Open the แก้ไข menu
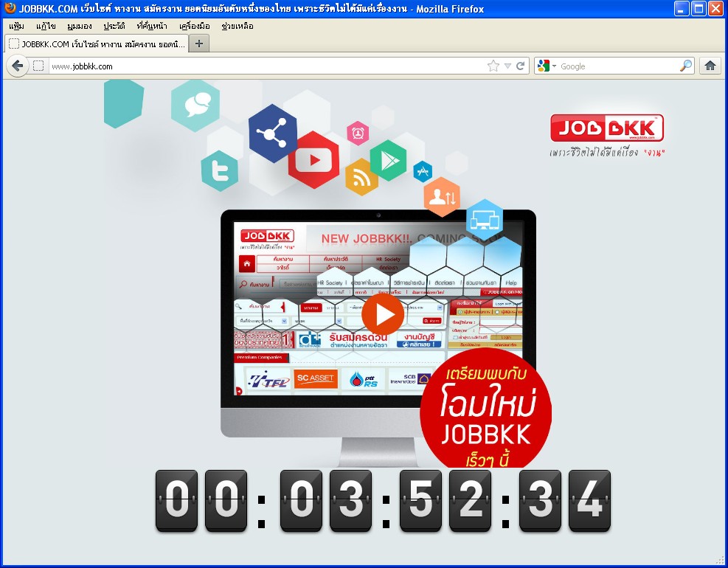The height and width of the screenshot is (568, 728). (46, 26)
